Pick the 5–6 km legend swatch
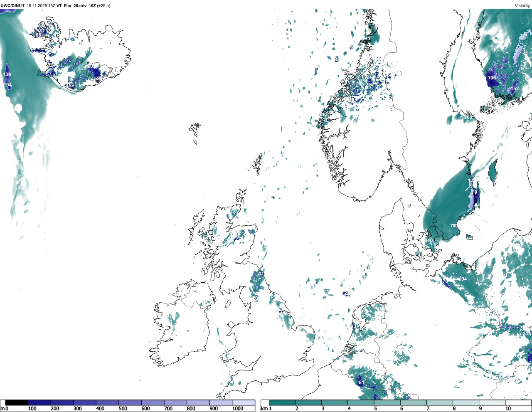Image resolution: width=532 pixels, height=412 pixels. (x=387, y=403)
